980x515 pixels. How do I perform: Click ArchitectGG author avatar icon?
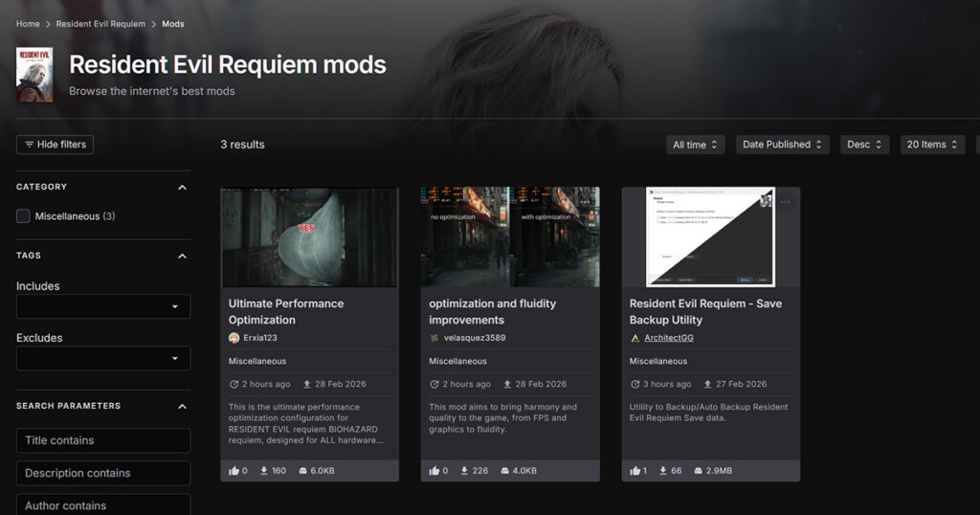(x=635, y=338)
